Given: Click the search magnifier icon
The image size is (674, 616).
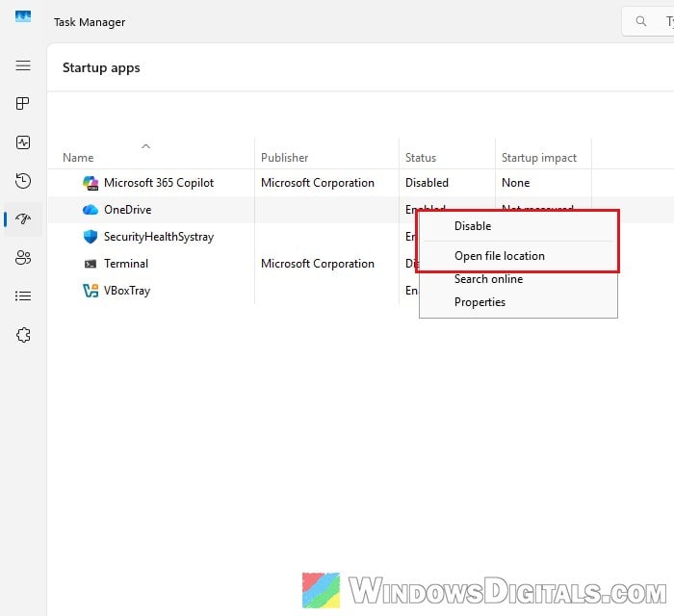Looking at the screenshot, I should [641, 21].
